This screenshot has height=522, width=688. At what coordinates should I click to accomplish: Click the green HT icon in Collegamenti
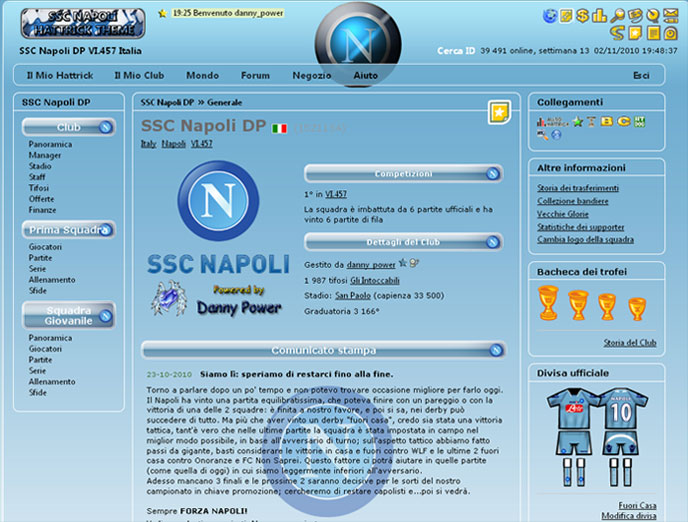[x=640, y=122]
